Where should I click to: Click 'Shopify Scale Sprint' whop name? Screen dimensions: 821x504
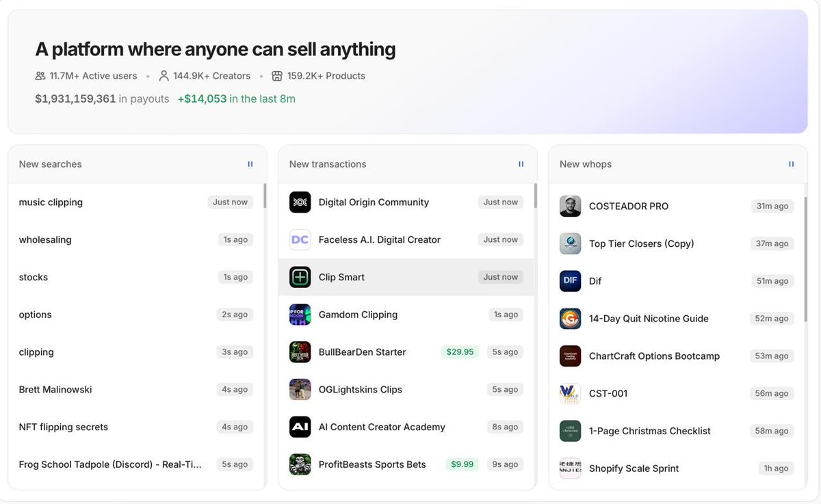point(634,468)
